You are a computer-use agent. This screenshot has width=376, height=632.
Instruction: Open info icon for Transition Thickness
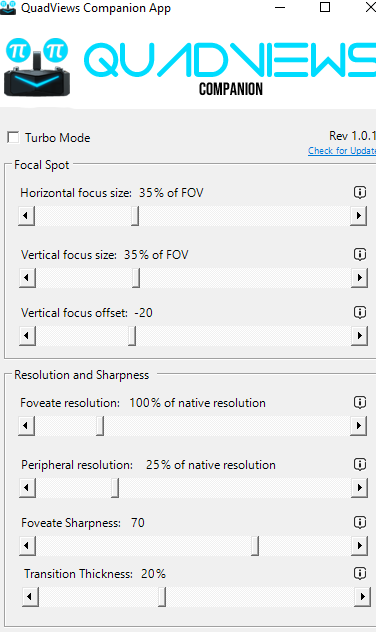[x=360, y=573]
